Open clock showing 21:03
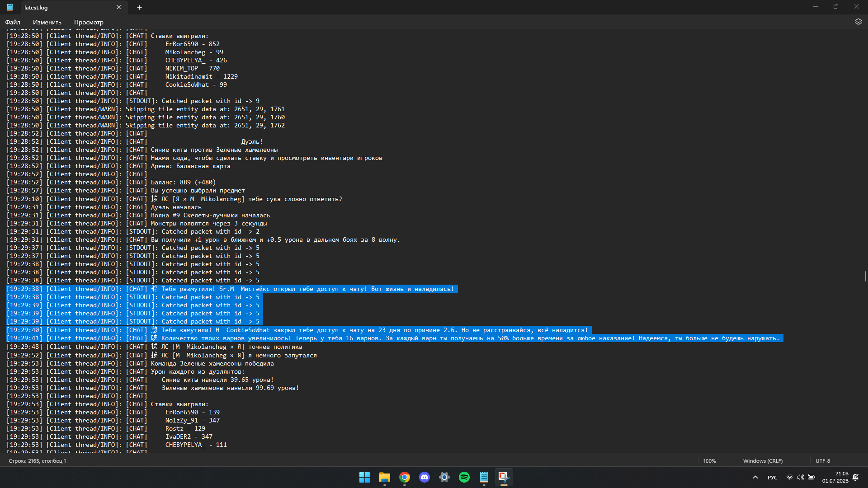868x488 pixels. pyautogui.click(x=835, y=477)
